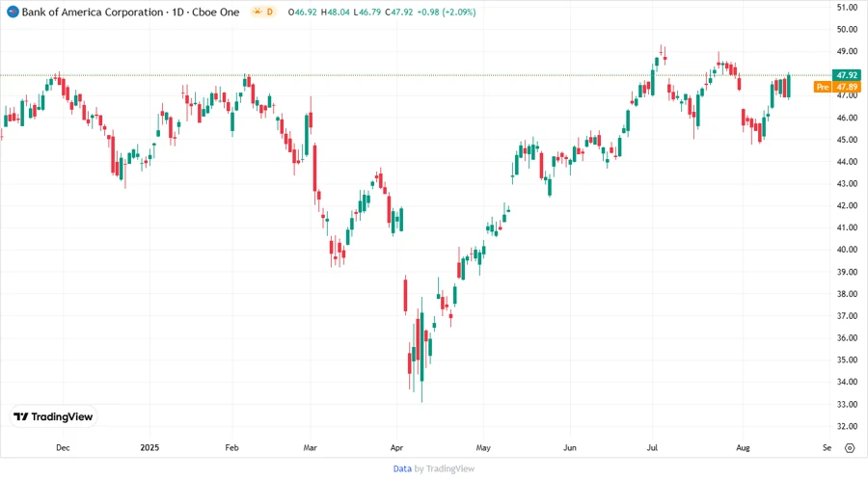Click the high value H48.04
This screenshot has height=480, width=868.
click(339, 12)
